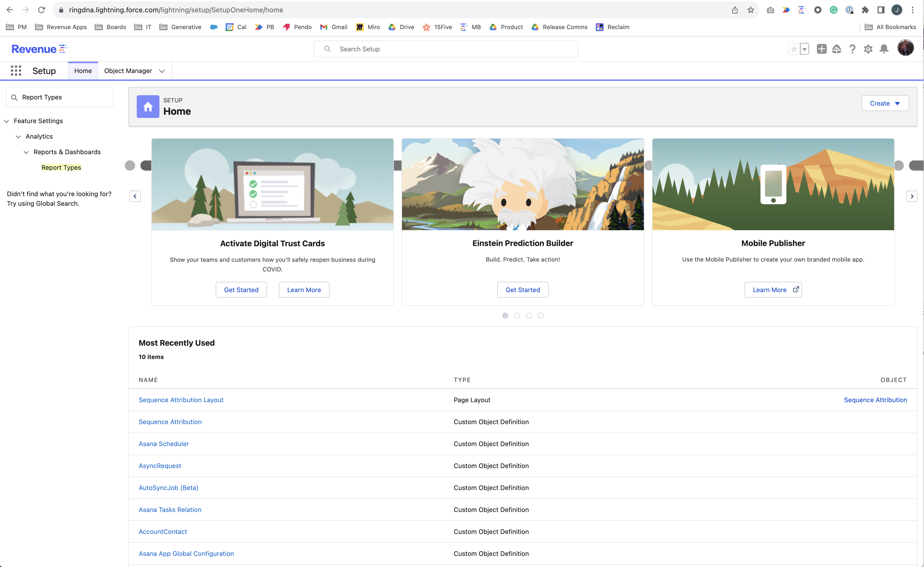Open the Gmail bookmark
Viewport: 924px width, 567px height.
click(333, 27)
